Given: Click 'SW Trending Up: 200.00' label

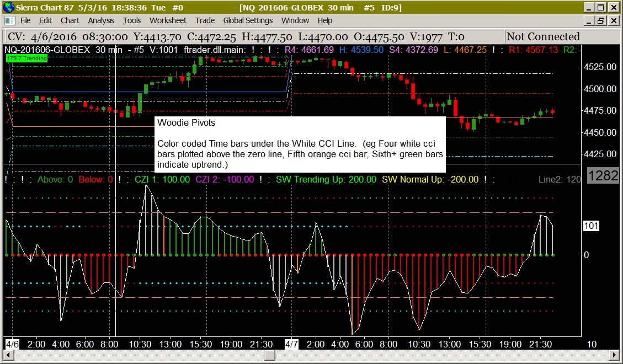Looking at the screenshot, I should [x=326, y=179].
